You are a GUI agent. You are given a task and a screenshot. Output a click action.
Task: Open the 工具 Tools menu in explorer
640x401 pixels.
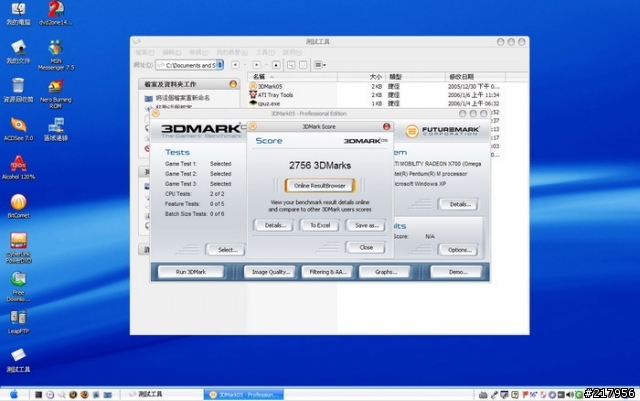click(265, 52)
